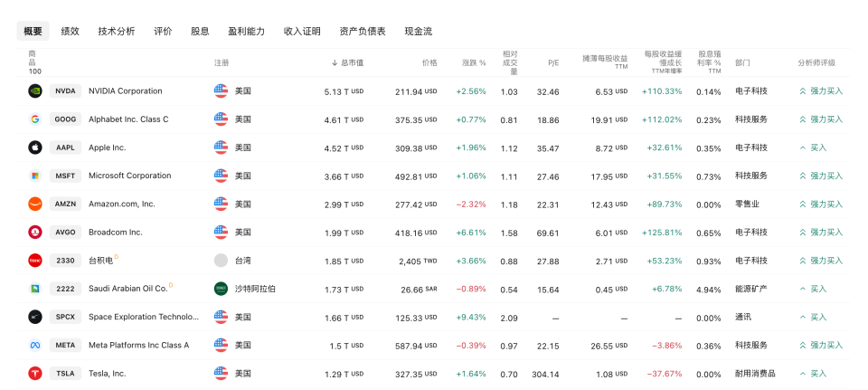This screenshot has height=390, width=868.
Task: Switch to the 评价 tab
Action: [163, 31]
